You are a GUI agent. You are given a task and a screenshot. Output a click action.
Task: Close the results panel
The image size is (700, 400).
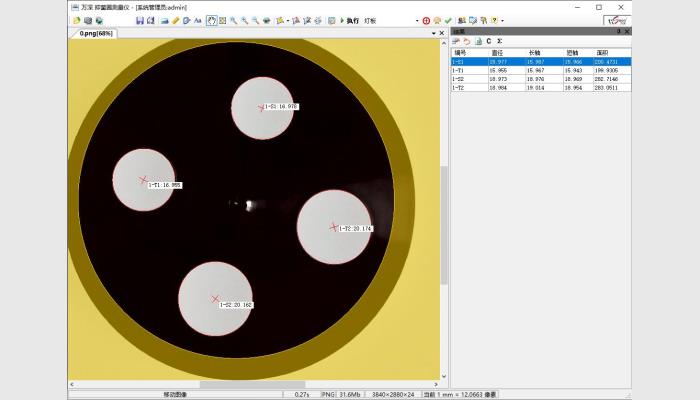pos(627,32)
